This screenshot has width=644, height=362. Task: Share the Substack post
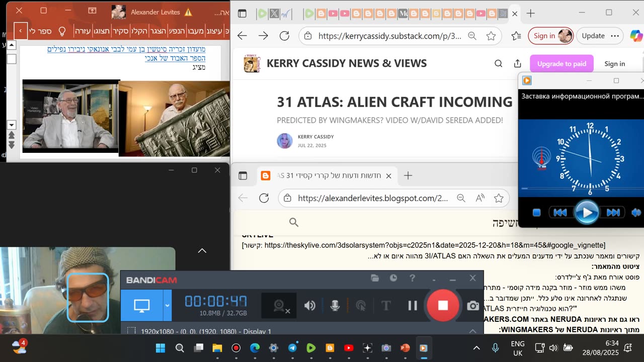(x=517, y=63)
